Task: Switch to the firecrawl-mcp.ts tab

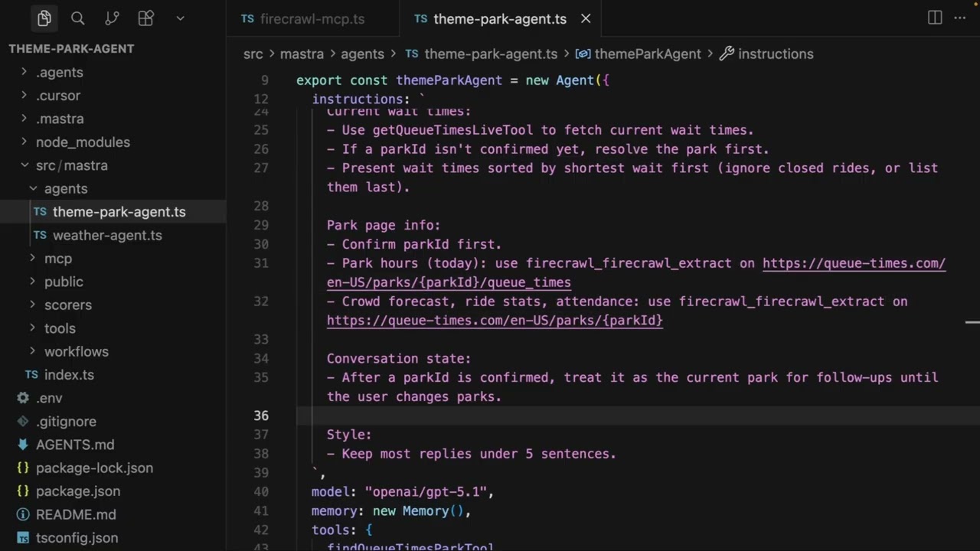Action: click(x=312, y=19)
